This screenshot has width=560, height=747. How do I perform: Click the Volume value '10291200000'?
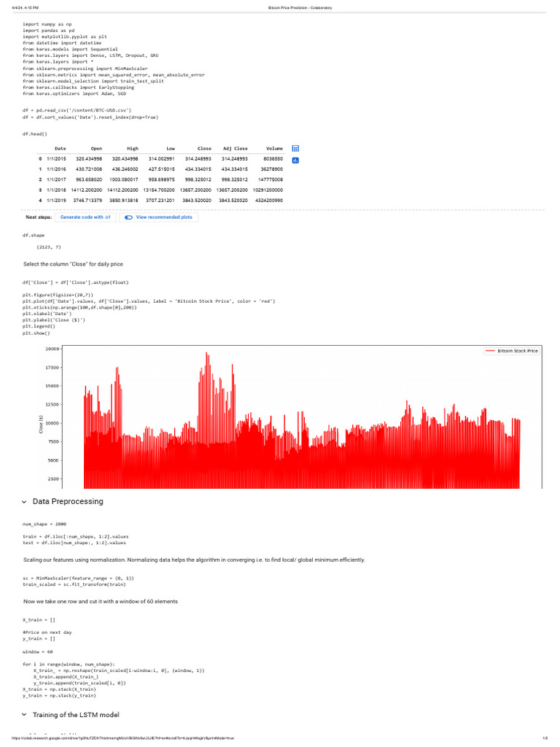268,190
